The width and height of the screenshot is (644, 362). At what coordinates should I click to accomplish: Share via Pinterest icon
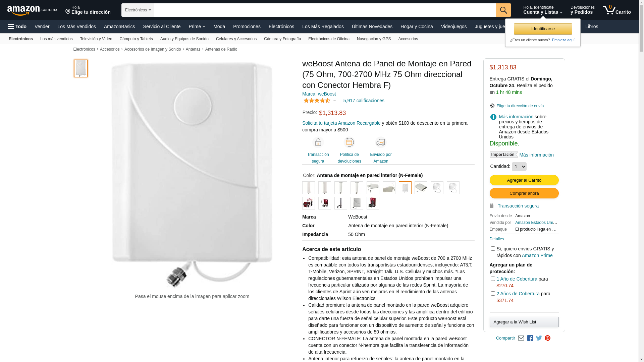tap(547, 338)
